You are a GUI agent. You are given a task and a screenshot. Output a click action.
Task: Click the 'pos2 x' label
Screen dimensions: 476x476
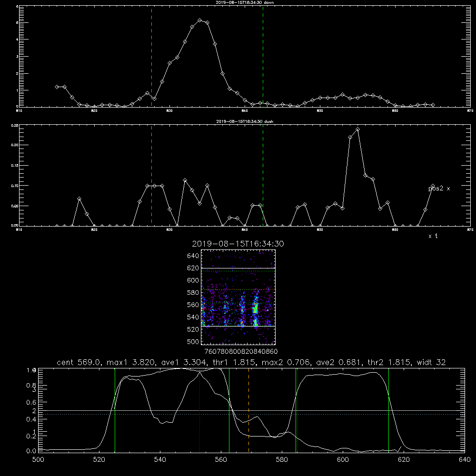pos(439,188)
